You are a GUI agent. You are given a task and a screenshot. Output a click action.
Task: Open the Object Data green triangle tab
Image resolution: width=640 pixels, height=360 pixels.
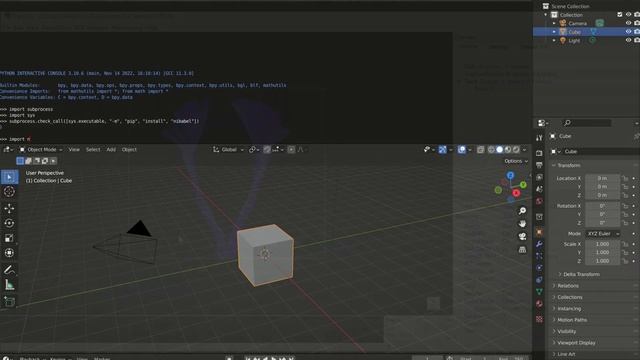tap(539, 291)
